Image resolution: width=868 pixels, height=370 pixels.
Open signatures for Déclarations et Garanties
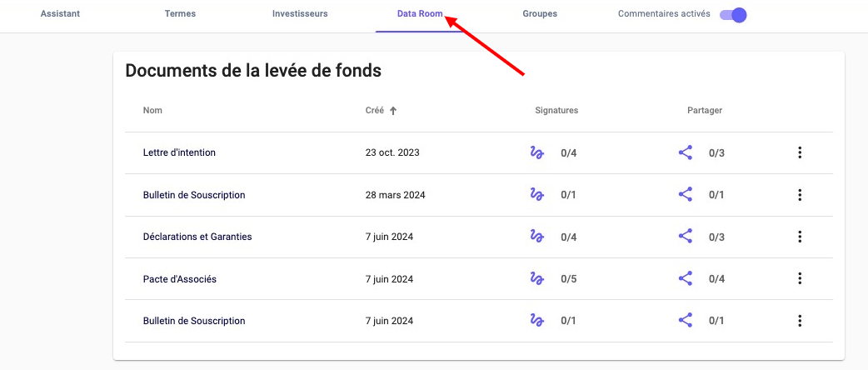point(537,237)
